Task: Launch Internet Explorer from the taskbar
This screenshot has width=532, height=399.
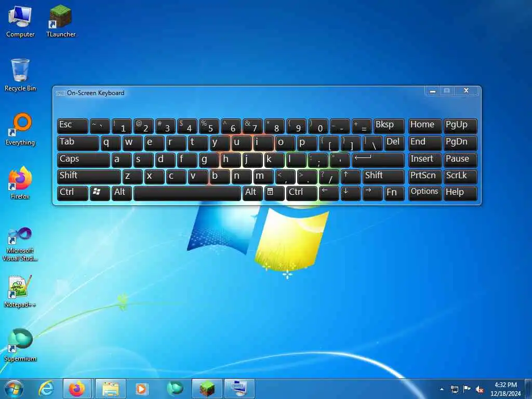Action: (46, 389)
